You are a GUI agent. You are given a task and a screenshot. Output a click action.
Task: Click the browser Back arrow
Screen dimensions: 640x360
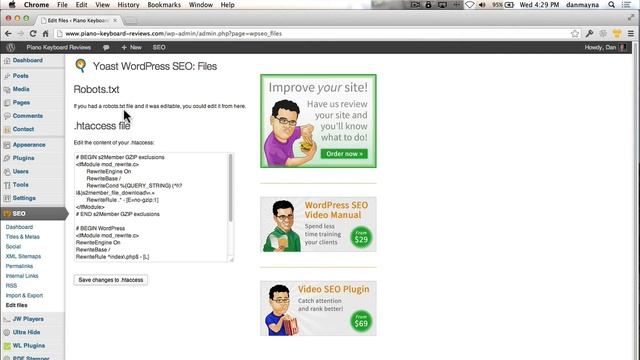8,33
